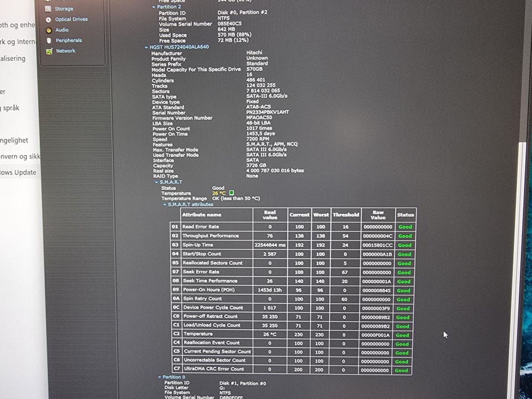Click the Cylinders value 486 401
The image size is (532, 399).
point(256,80)
